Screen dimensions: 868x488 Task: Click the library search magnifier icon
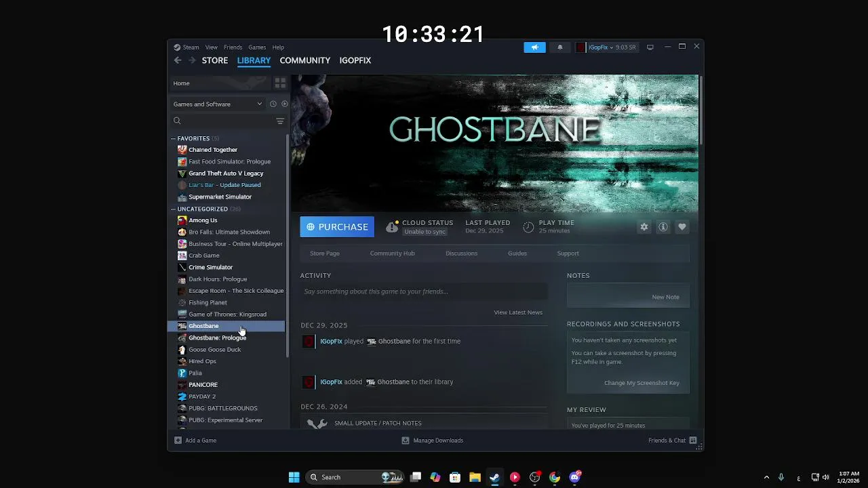coord(177,121)
